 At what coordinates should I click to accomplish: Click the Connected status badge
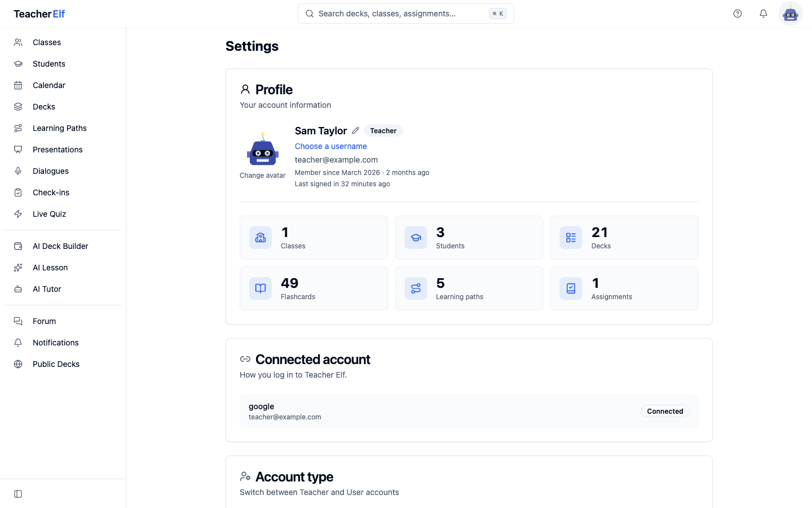665,411
